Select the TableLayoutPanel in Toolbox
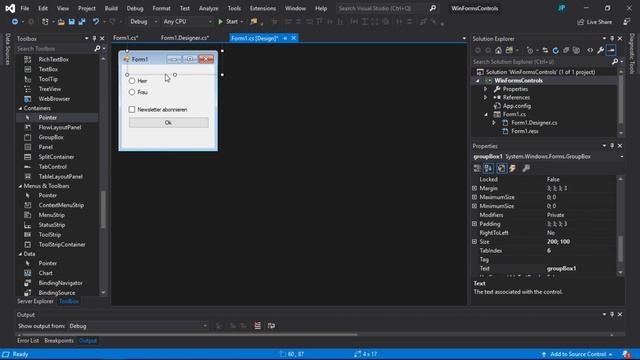The image size is (640, 360). coord(60,176)
